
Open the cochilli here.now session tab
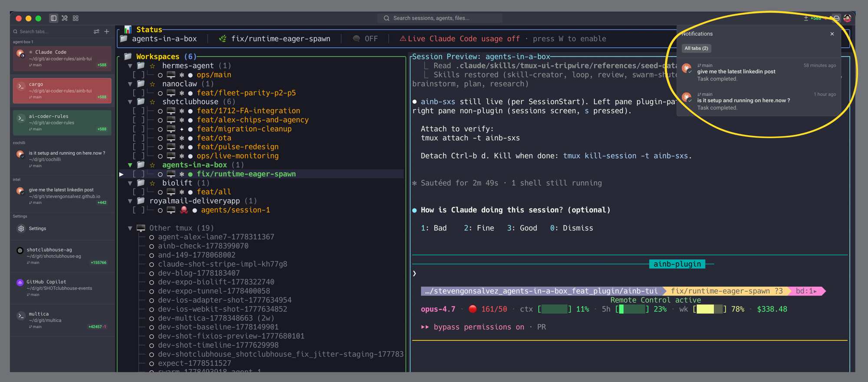click(x=62, y=159)
